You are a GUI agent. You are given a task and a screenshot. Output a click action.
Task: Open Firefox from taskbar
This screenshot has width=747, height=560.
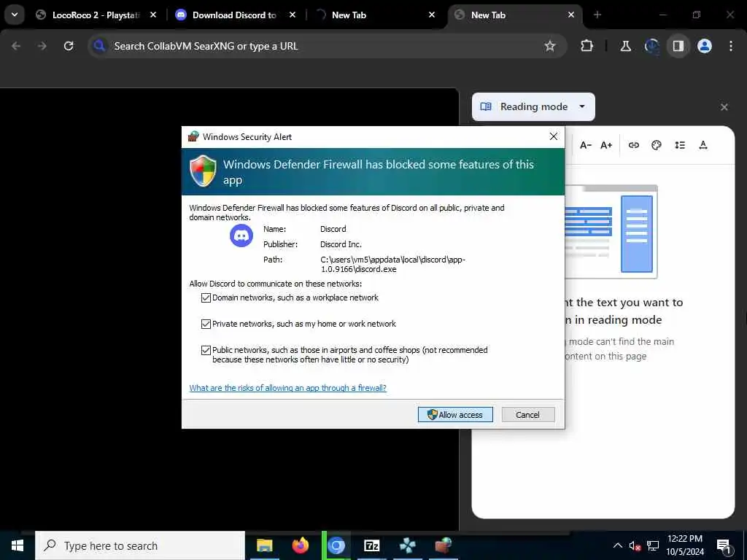(300, 545)
